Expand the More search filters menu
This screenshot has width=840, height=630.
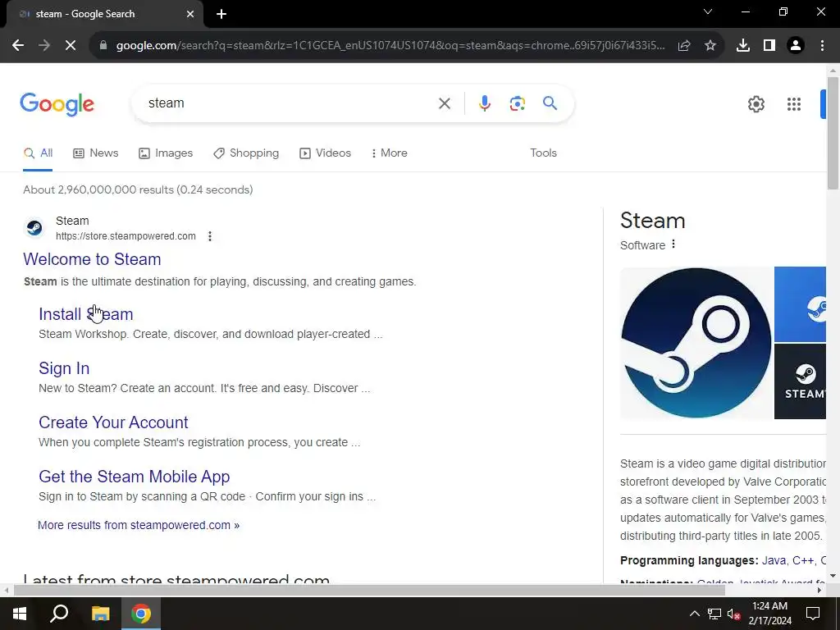(x=390, y=153)
